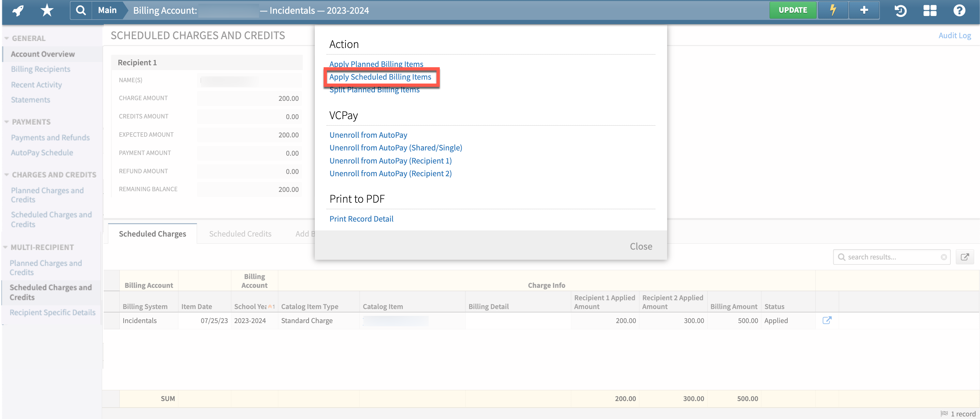Click the search magnifier next to Main

81,10
